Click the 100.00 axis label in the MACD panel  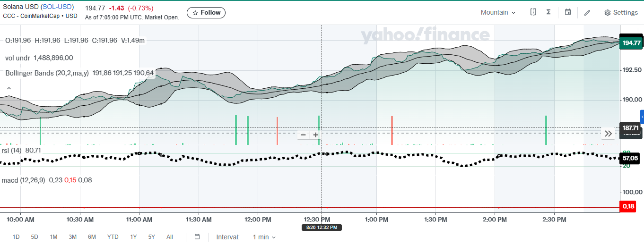[x=633, y=192]
